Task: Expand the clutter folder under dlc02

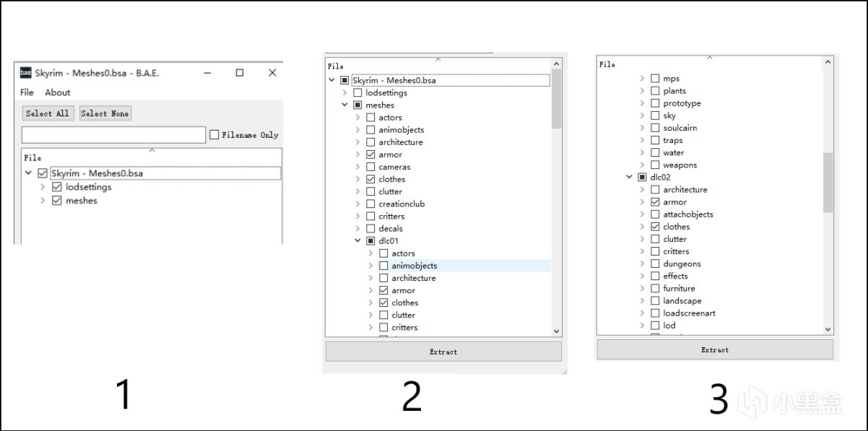Action: (x=642, y=239)
